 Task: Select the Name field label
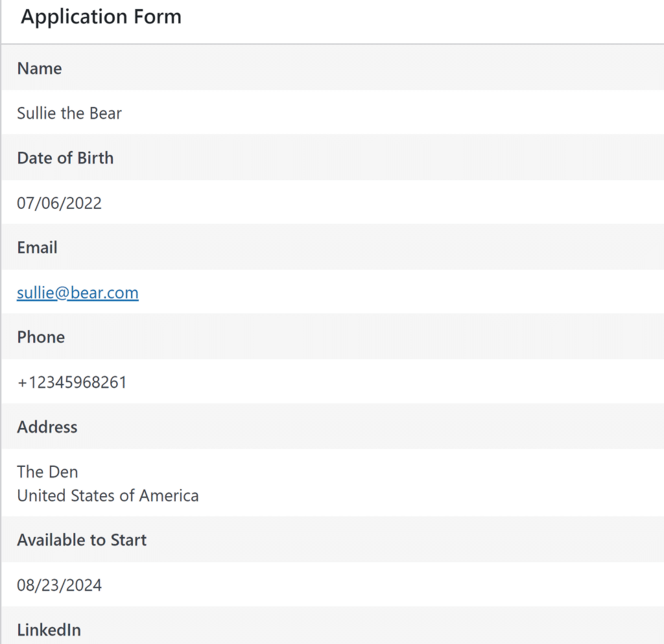40,68
